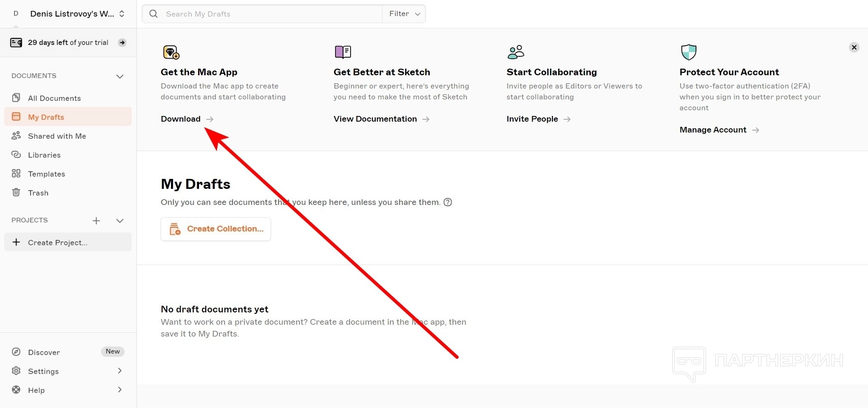This screenshot has width=868, height=408.
Task: Click the Settings gear icon
Action: coord(16,371)
